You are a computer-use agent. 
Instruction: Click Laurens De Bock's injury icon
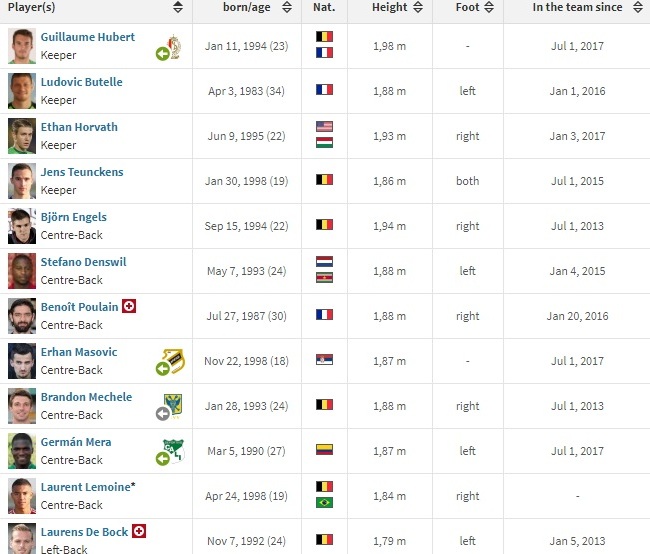click(139, 531)
